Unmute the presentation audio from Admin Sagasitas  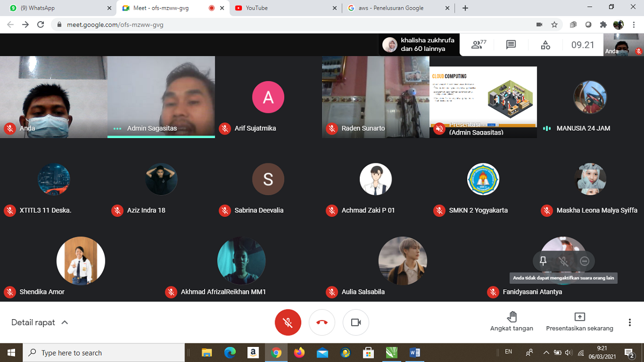pos(439,129)
